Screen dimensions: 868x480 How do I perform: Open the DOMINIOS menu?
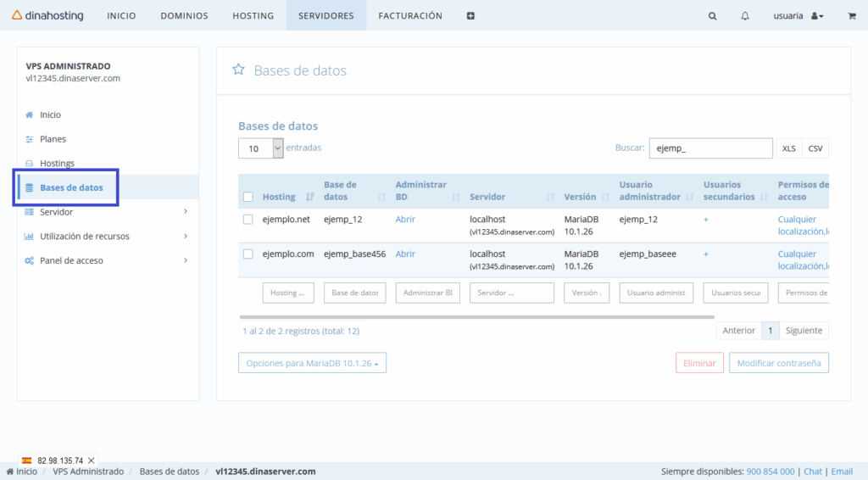[x=184, y=16]
